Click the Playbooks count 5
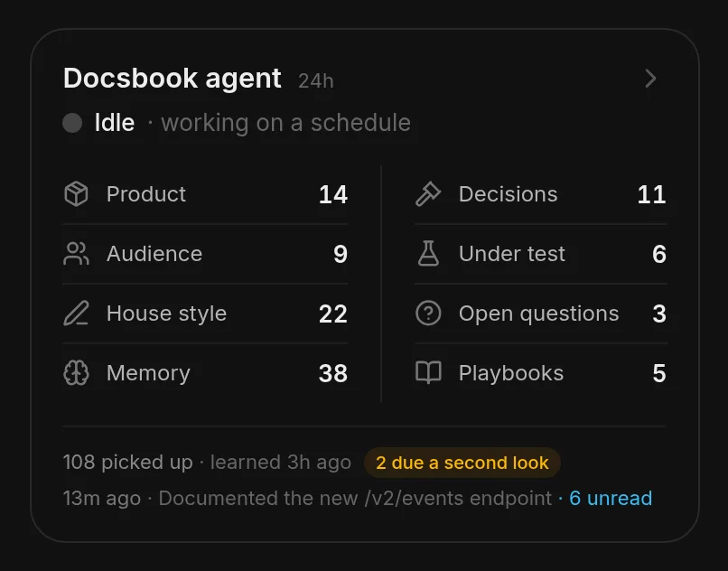Viewport: 728px width, 571px height. coord(659,373)
